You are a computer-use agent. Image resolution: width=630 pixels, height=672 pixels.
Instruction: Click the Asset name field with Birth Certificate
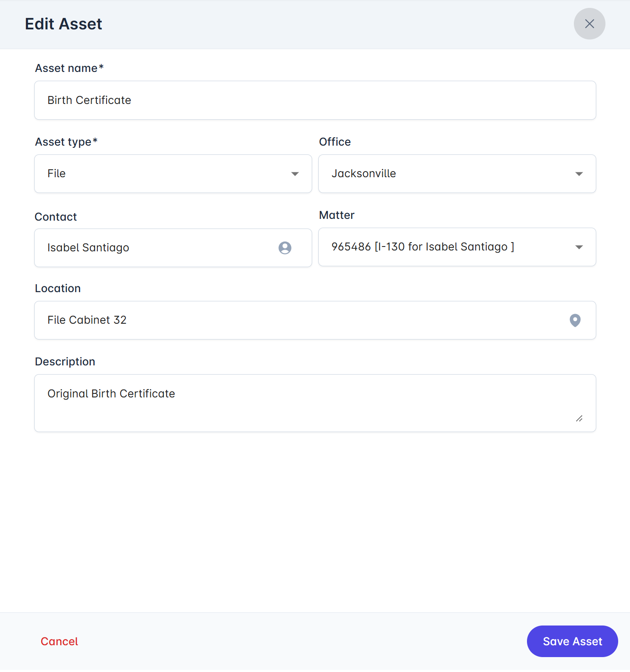coord(315,100)
